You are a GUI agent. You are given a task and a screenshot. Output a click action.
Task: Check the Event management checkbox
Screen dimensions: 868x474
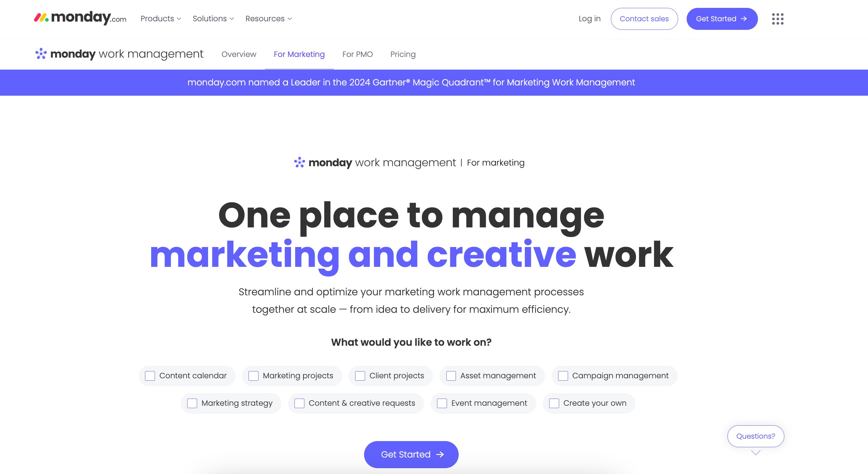pos(442,403)
